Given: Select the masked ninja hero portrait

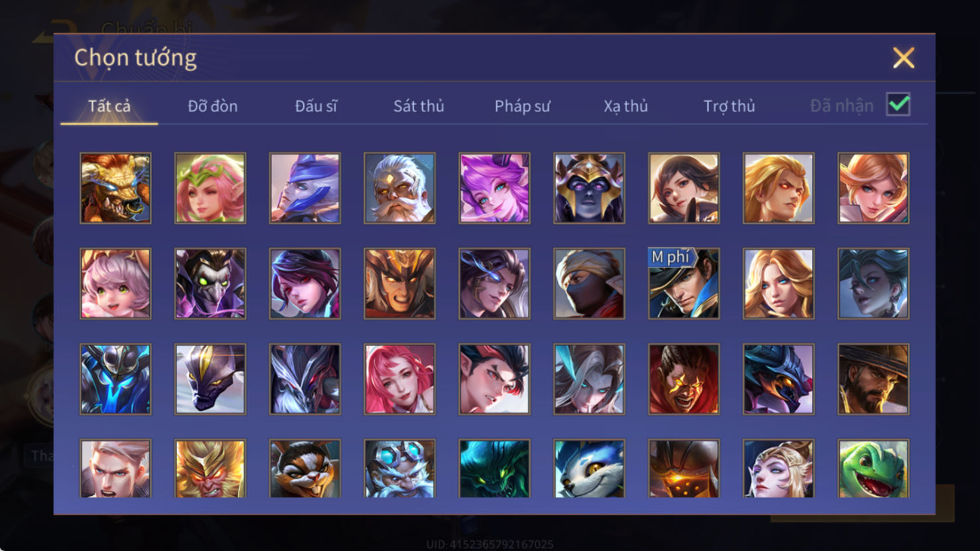Looking at the screenshot, I should [x=589, y=283].
